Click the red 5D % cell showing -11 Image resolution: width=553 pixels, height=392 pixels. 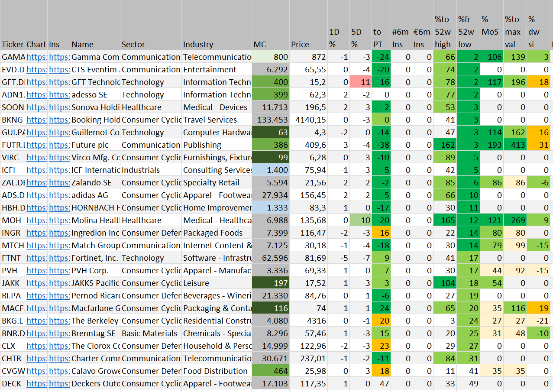[360, 82]
